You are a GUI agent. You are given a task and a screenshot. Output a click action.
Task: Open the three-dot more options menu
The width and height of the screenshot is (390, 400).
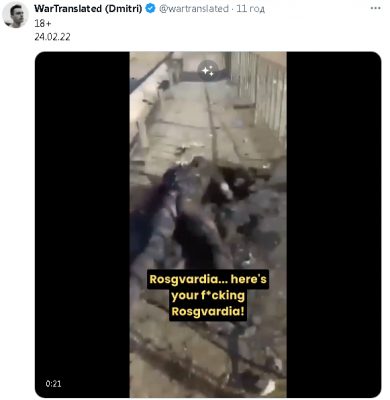click(375, 8)
